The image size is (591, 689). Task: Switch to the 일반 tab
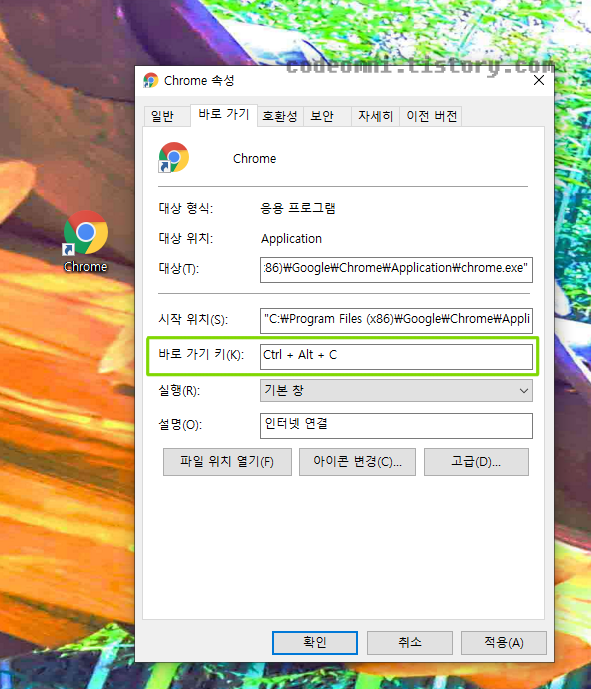(167, 116)
